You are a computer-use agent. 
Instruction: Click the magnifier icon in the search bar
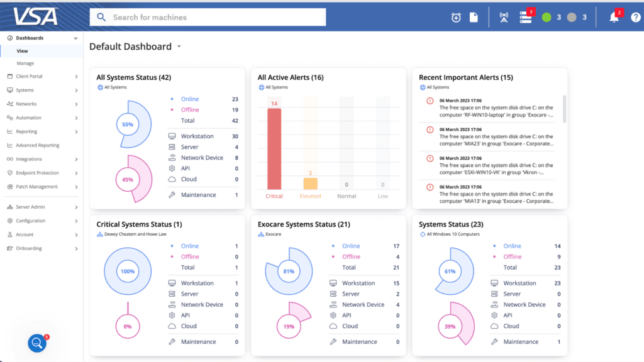(x=101, y=17)
